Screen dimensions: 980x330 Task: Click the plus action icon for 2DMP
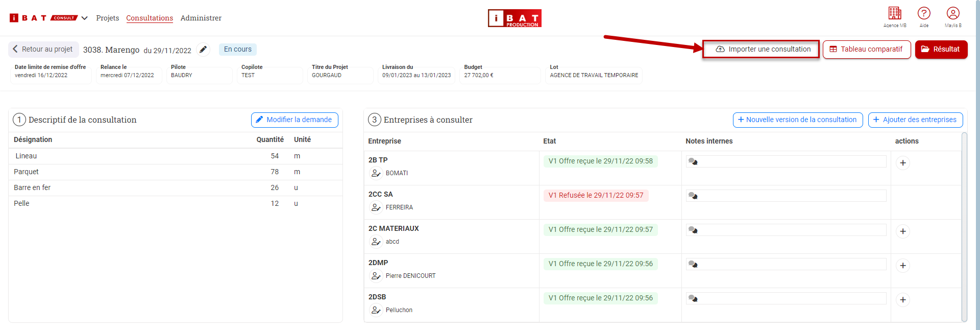tap(903, 266)
